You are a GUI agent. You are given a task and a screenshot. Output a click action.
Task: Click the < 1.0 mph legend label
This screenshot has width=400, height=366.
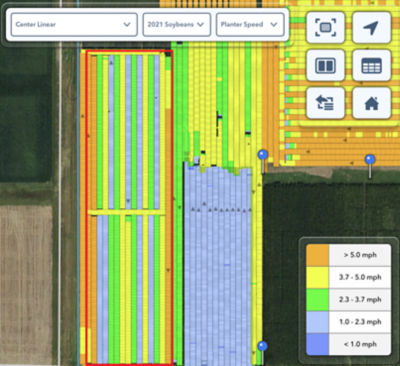(x=360, y=344)
